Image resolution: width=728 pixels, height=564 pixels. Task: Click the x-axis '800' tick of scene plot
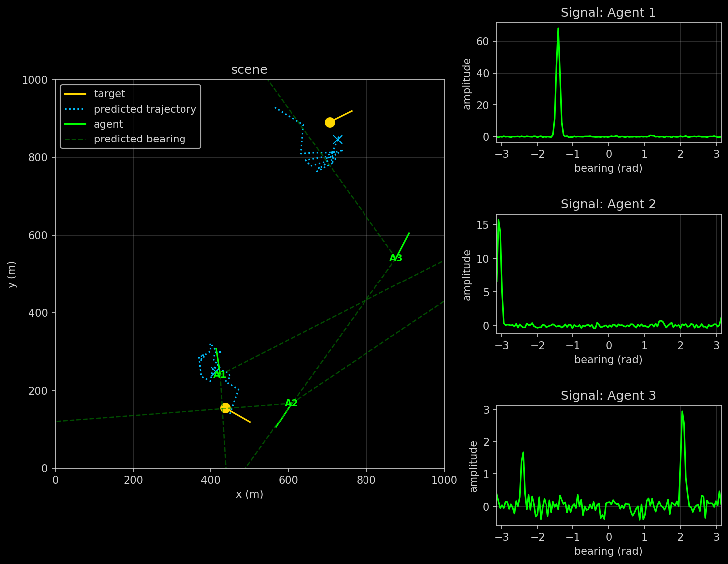(x=366, y=480)
